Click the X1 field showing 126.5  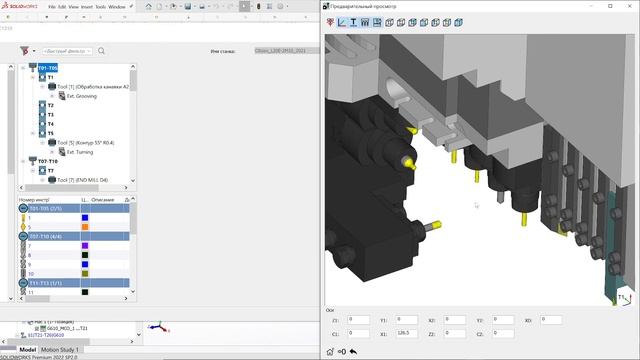point(407,333)
